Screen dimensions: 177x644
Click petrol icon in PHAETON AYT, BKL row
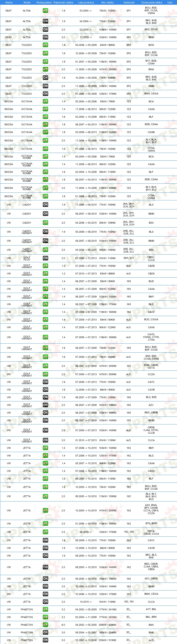pos(45,609)
